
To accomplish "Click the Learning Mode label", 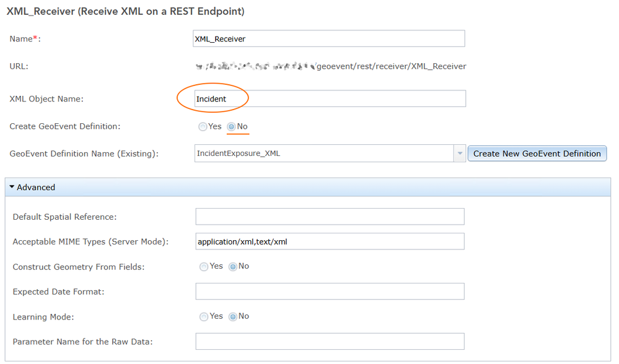I will (43, 317).
